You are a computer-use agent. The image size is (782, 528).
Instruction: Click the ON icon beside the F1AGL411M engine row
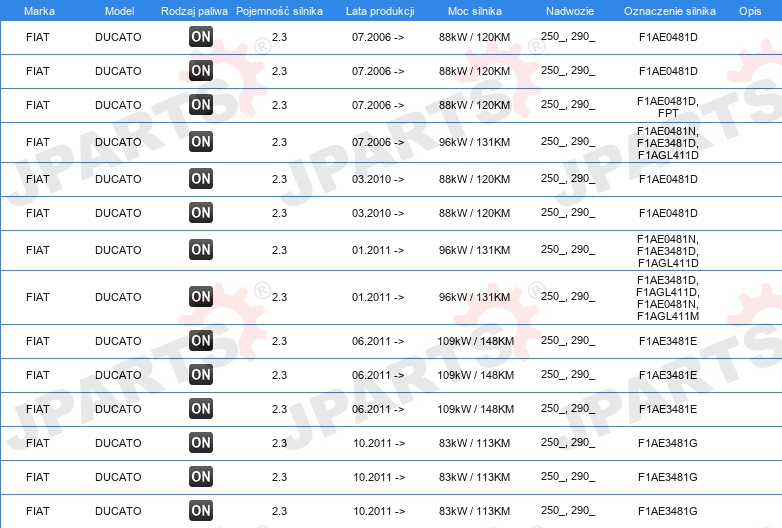[x=201, y=297]
